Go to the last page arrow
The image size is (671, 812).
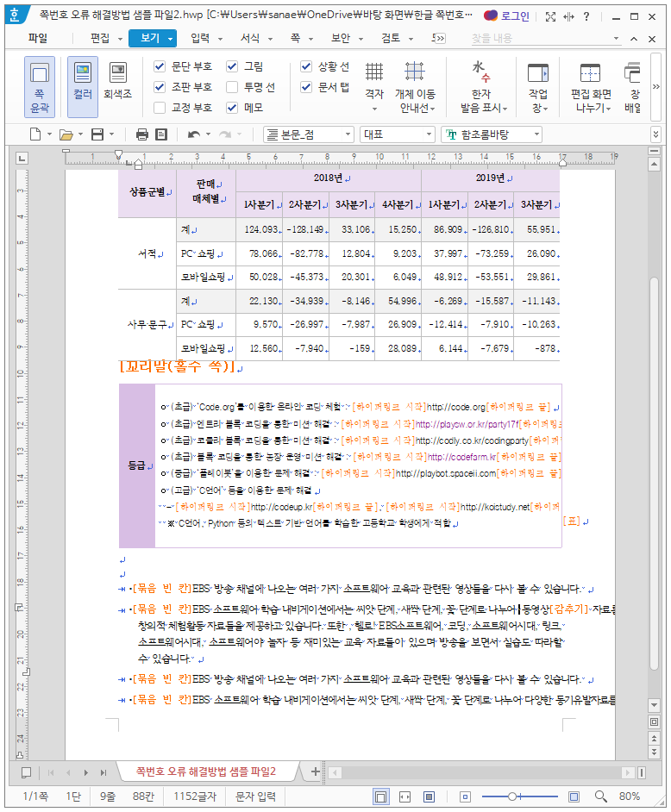point(103,772)
